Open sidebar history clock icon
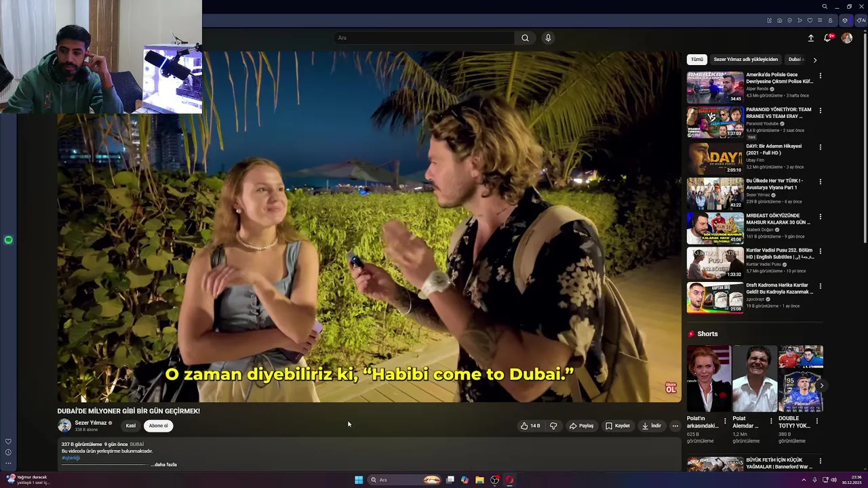Image resolution: width=868 pixels, height=488 pixels. tap(8, 452)
